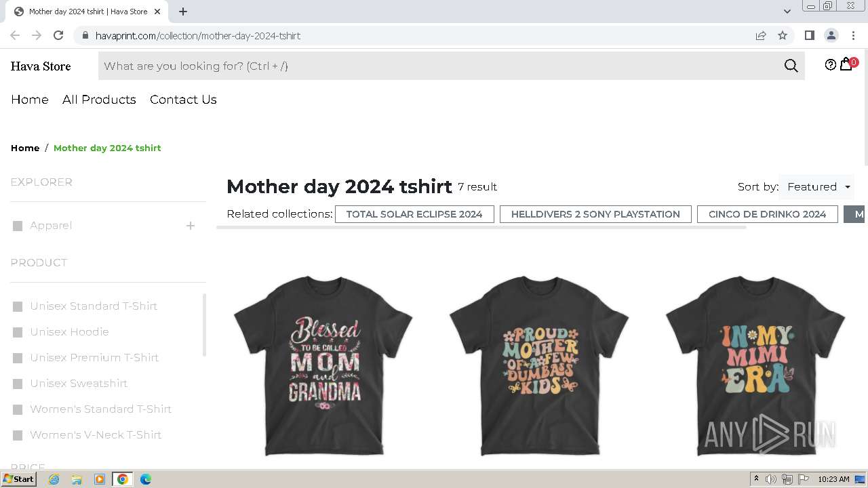Tick the Women's V-Neck T-Shirt checkbox

pos(18,435)
